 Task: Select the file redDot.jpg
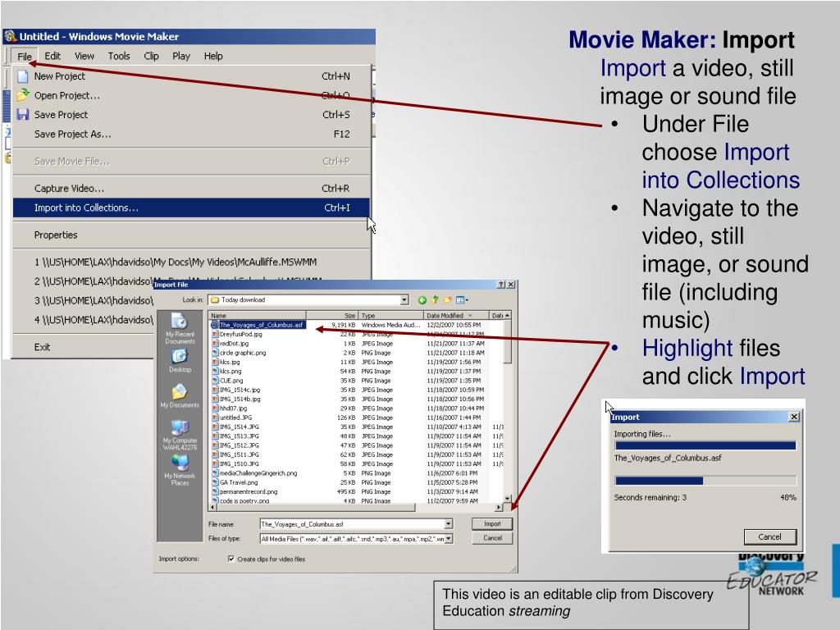pyautogui.click(x=234, y=344)
